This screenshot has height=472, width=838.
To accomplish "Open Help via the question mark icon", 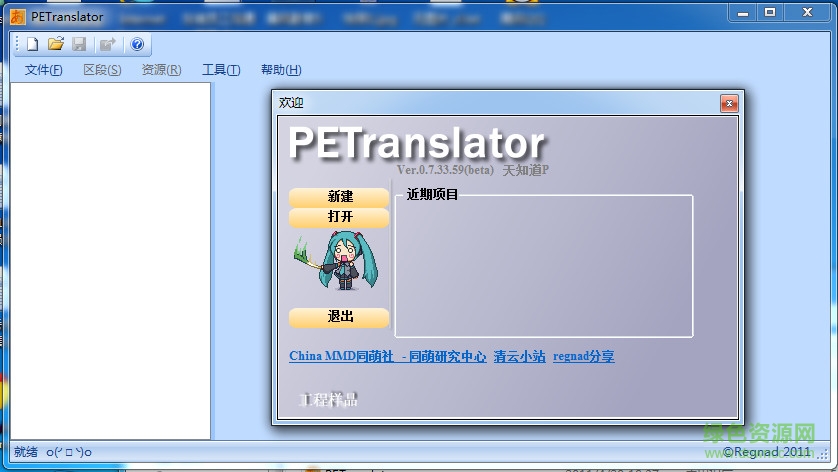I will click(x=137, y=44).
